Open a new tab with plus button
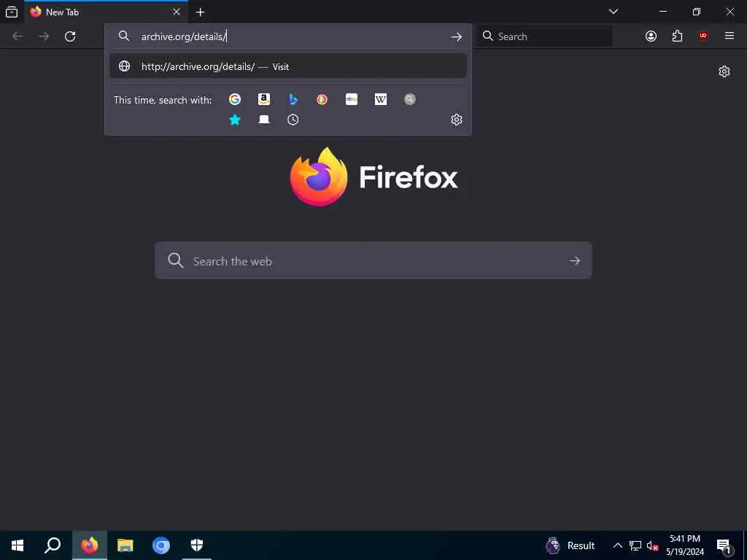 [x=200, y=12]
